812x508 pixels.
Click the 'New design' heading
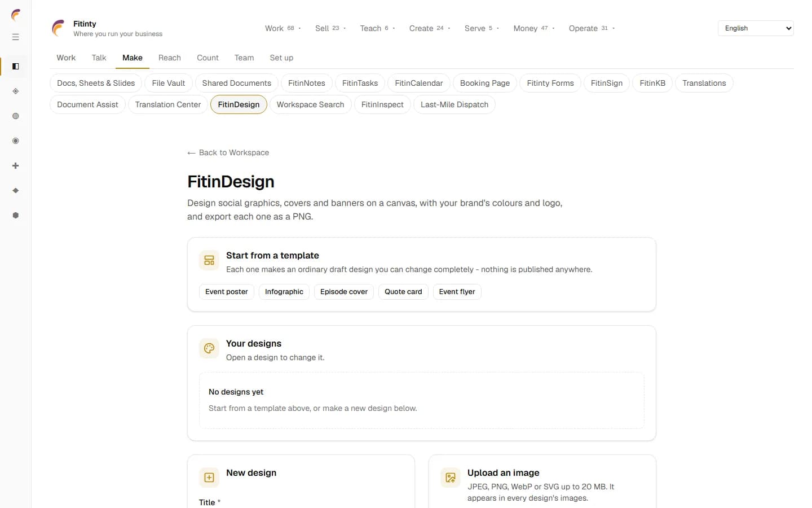tap(251, 473)
